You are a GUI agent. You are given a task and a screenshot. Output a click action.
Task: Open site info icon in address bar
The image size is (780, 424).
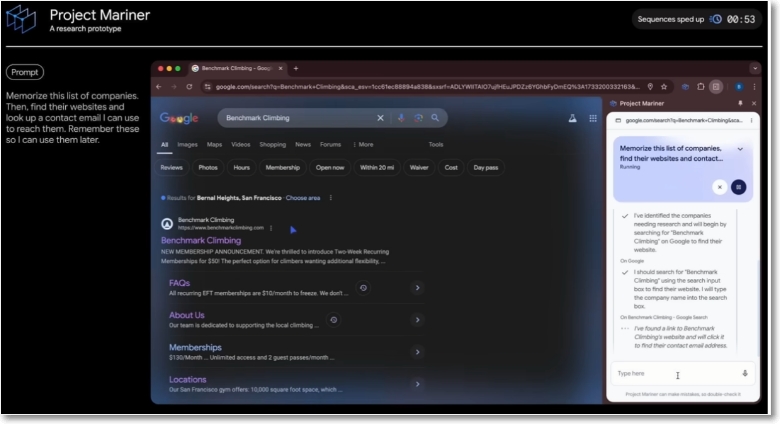(x=207, y=87)
